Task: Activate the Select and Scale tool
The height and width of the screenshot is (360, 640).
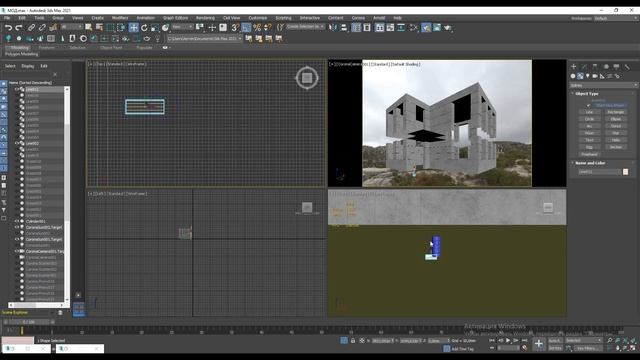Action: [155, 27]
